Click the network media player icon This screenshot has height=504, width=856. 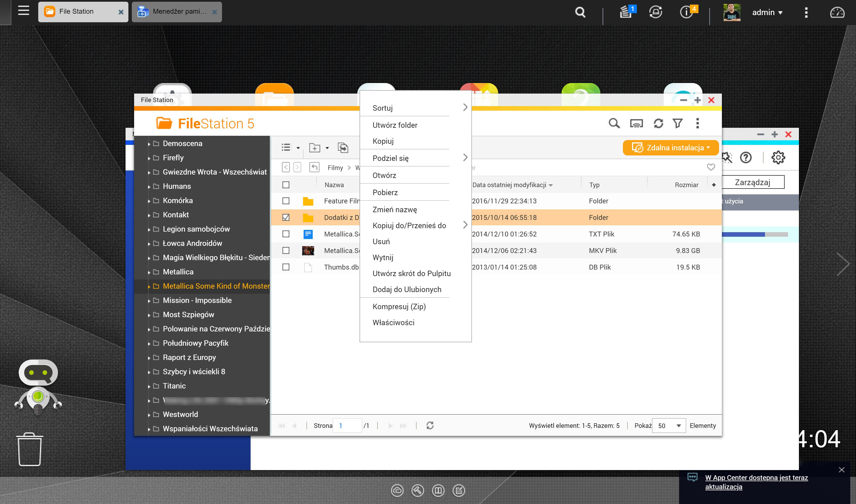coord(636,123)
